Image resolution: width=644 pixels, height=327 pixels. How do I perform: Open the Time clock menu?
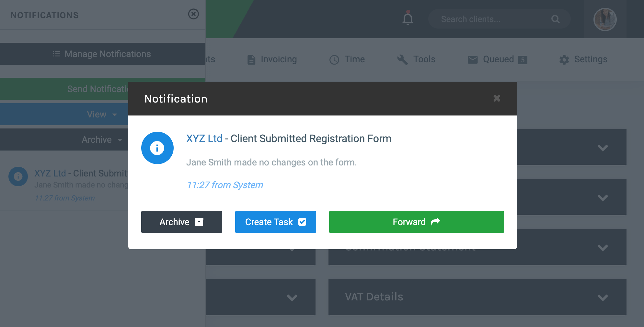click(x=347, y=59)
